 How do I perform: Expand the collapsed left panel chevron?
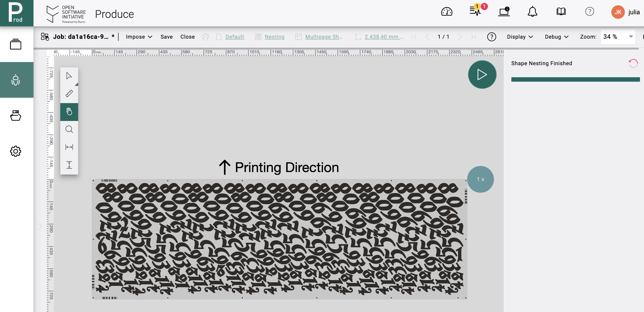point(40,226)
